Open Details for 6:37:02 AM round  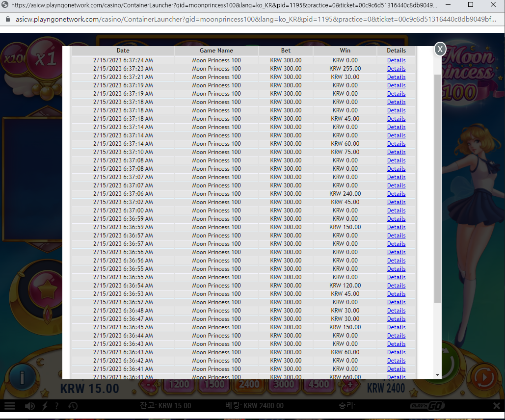tap(396, 202)
